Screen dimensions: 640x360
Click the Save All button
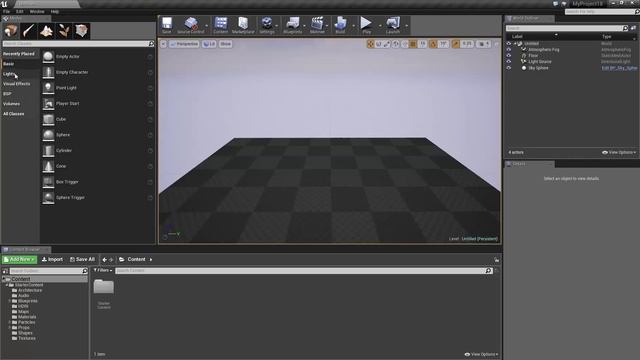(x=82, y=259)
